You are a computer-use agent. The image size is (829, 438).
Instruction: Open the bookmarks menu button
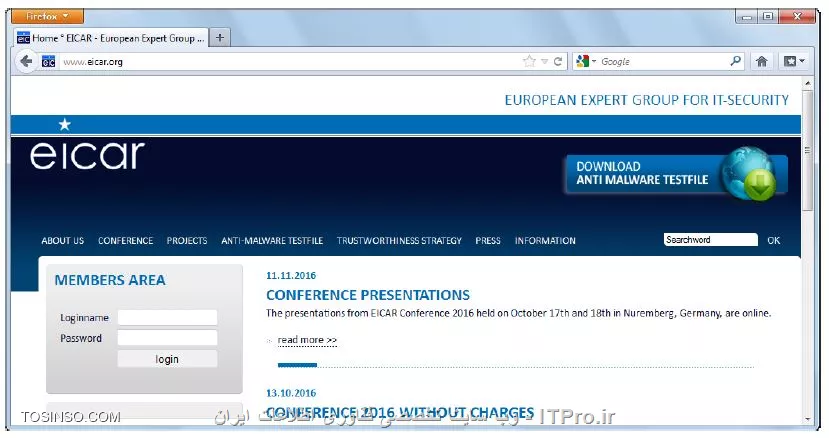tap(794, 61)
